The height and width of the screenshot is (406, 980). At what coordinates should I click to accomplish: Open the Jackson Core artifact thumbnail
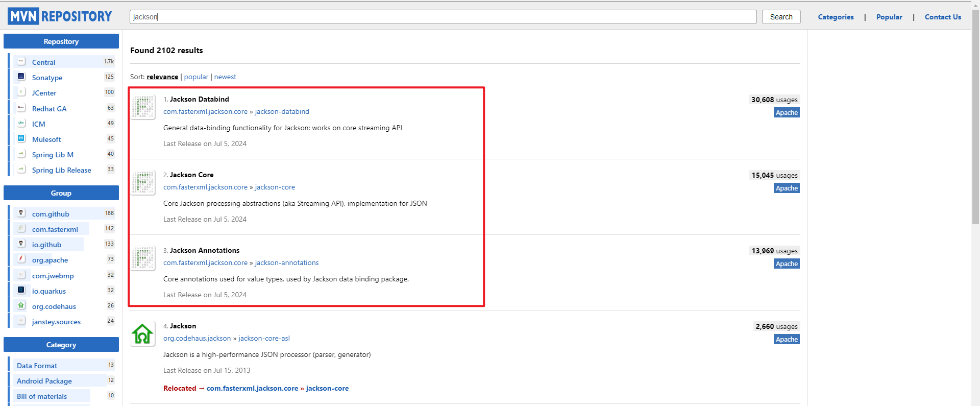[143, 182]
